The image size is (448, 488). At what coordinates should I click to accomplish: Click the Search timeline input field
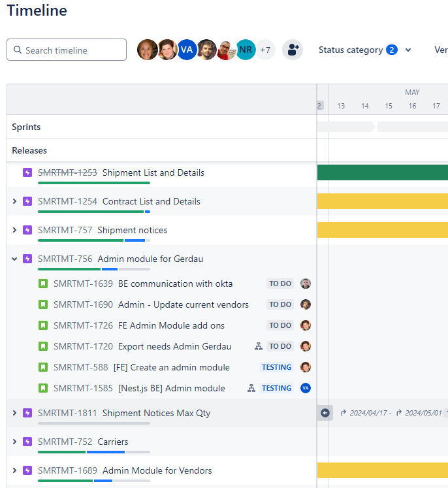[x=67, y=50]
